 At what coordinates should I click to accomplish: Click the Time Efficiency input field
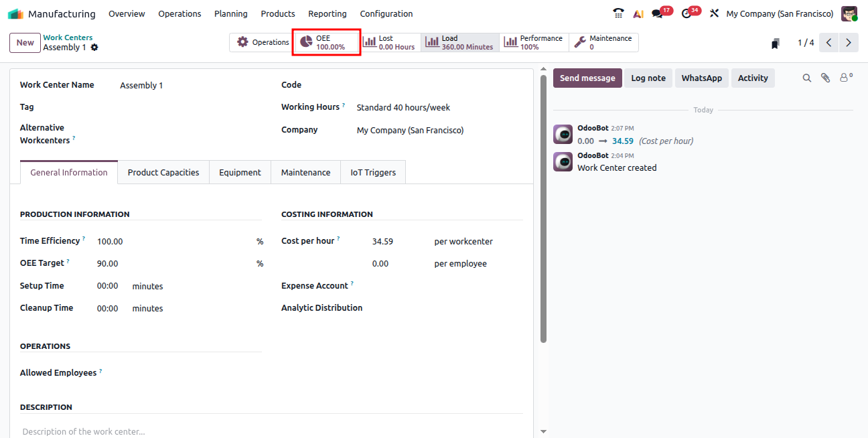pyautogui.click(x=171, y=241)
